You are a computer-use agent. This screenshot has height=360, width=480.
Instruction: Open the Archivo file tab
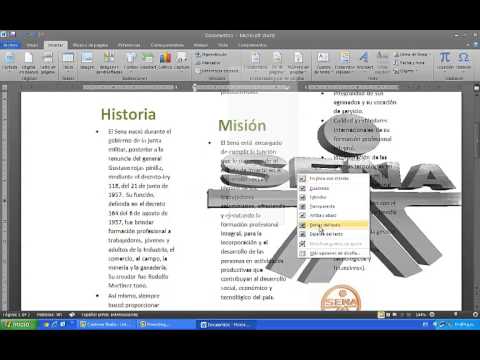pyautogui.click(x=10, y=45)
